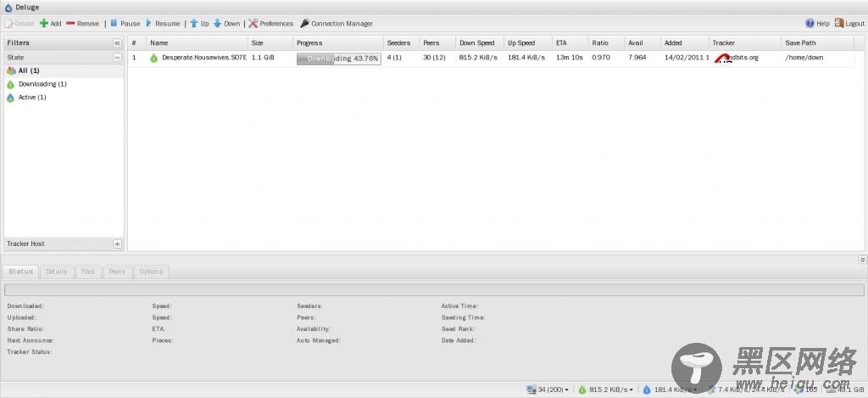Select the Desperate.Housewives torrent row name
This screenshot has width=868, height=398.
(x=203, y=58)
